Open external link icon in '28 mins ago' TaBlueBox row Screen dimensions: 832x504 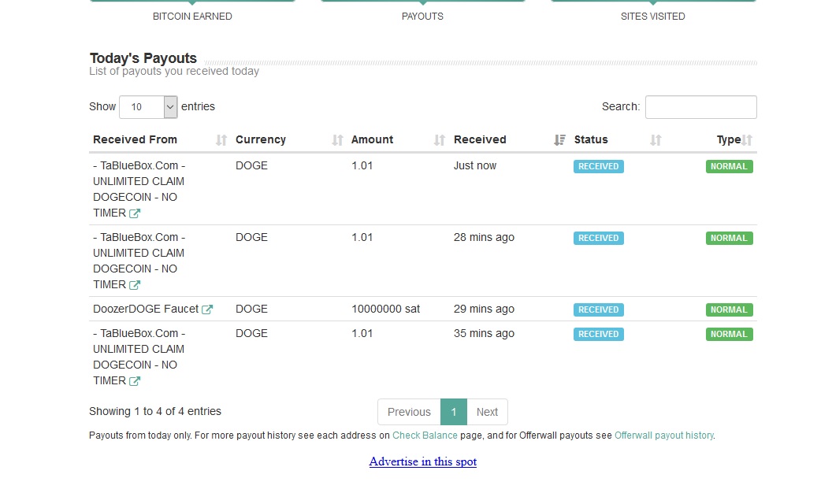coord(135,285)
